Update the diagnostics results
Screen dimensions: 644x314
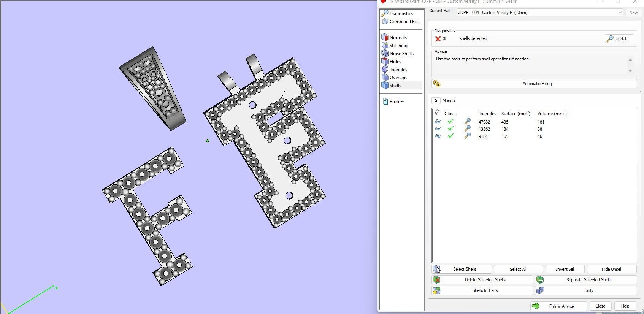[x=619, y=39]
